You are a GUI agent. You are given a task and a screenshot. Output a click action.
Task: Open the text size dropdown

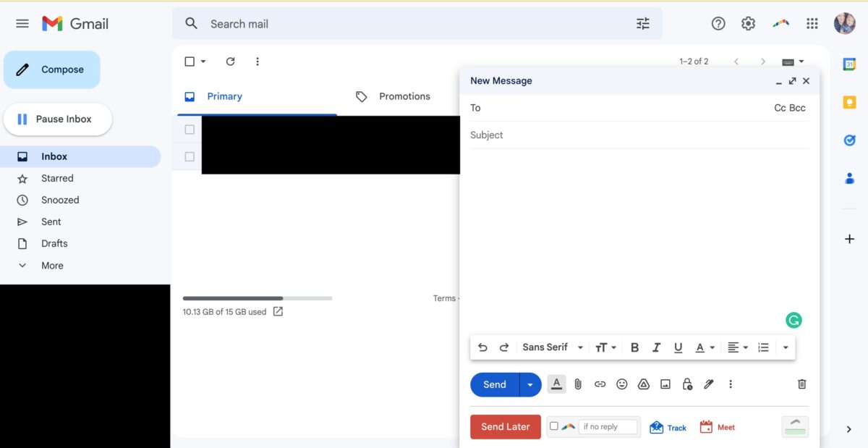click(x=605, y=347)
